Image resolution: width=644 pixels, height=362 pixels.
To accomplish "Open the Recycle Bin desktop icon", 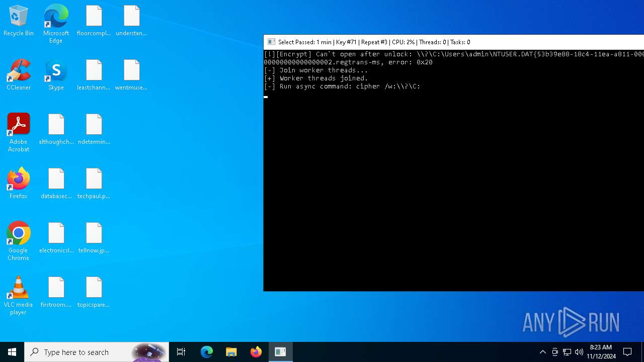I will click(19, 21).
